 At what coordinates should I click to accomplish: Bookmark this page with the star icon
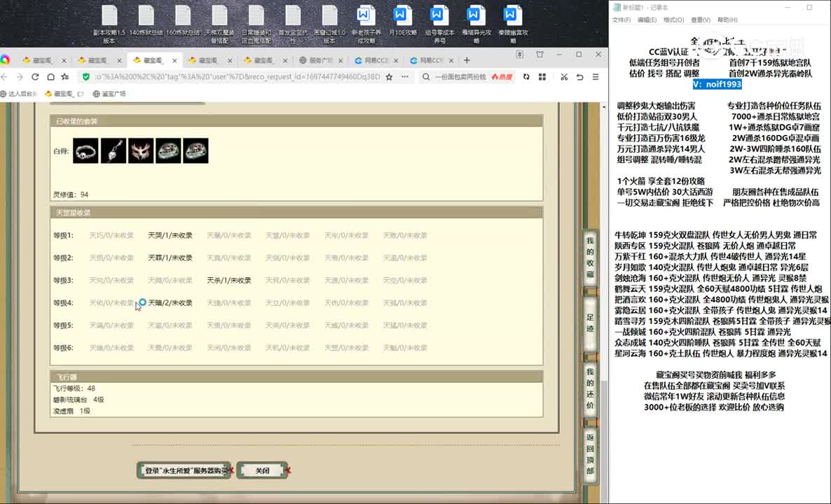[389, 77]
